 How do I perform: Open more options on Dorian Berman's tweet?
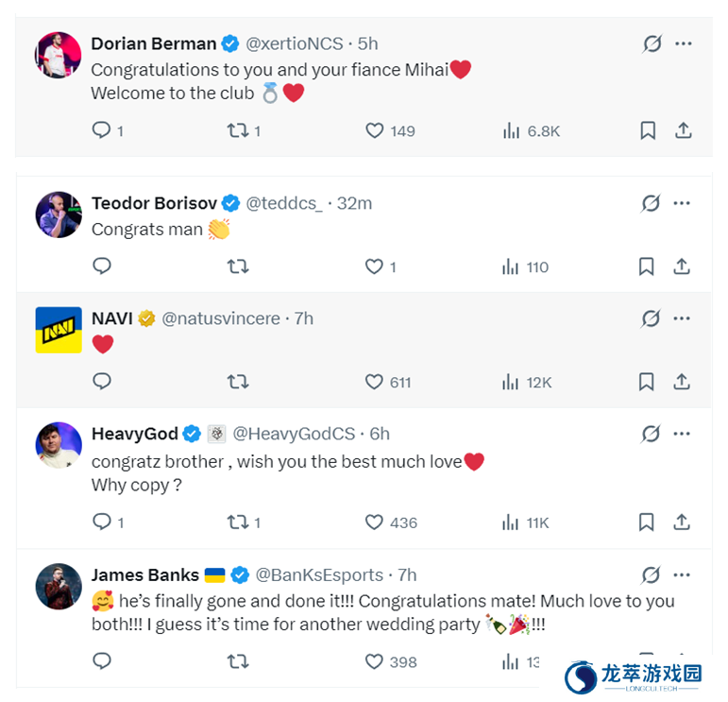(x=684, y=43)
